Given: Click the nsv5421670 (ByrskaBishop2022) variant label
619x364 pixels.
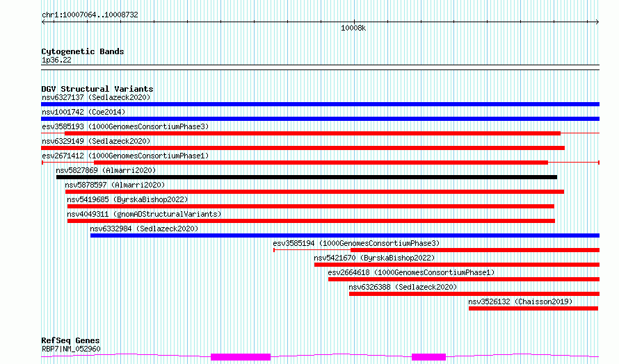Looking at the screenshot, I should [374, 258].
